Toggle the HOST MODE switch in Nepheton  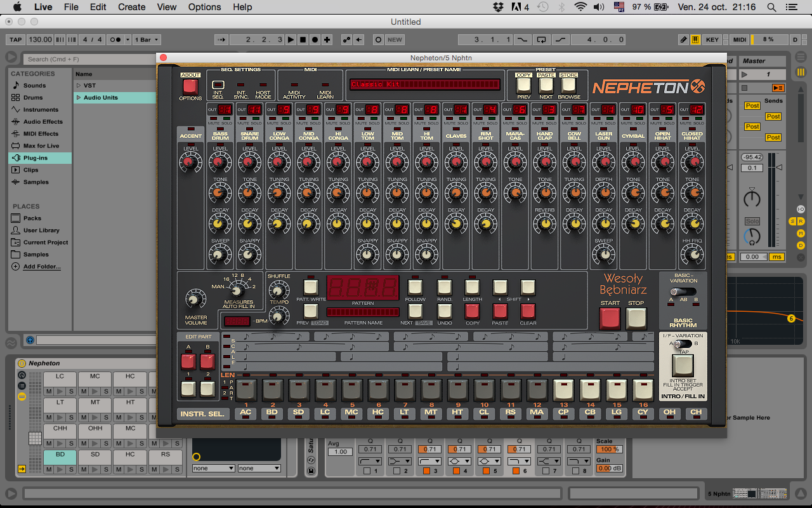pos(263,84)
